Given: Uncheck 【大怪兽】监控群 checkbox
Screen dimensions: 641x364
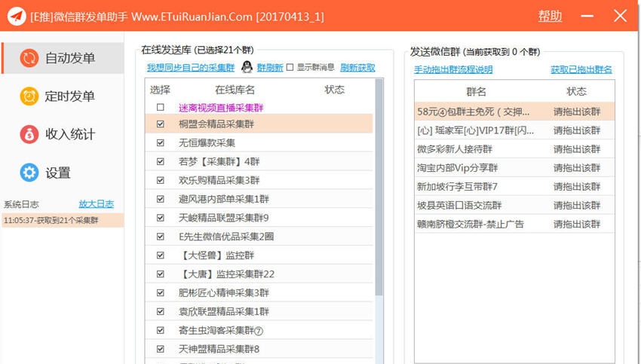Looking at the screenshot, I should 160,255.
